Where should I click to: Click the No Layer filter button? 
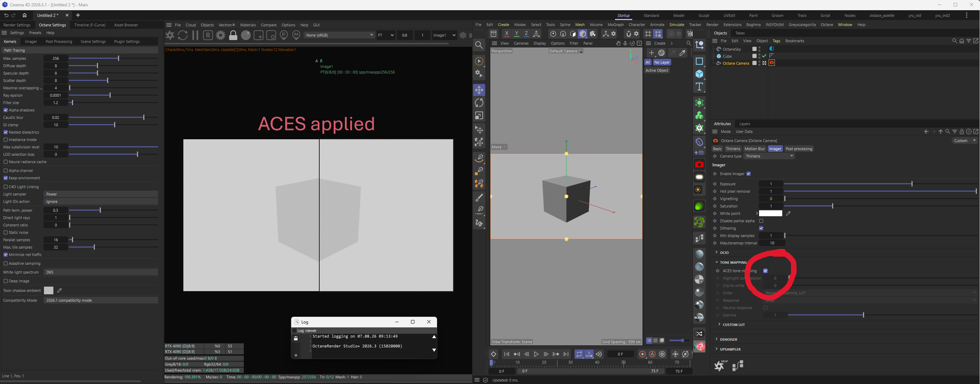coord(662,63)
